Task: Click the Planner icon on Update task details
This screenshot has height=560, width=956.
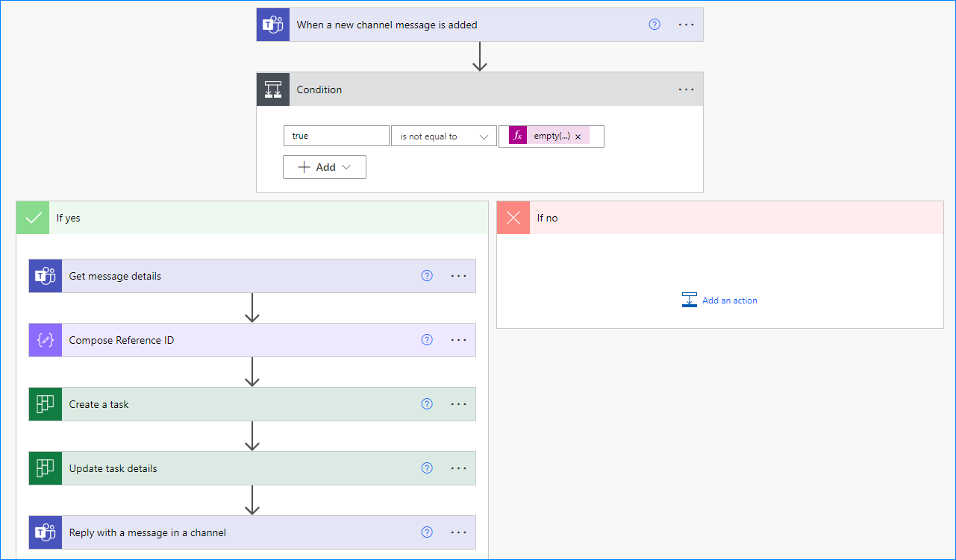Action: tap(45, 468)
